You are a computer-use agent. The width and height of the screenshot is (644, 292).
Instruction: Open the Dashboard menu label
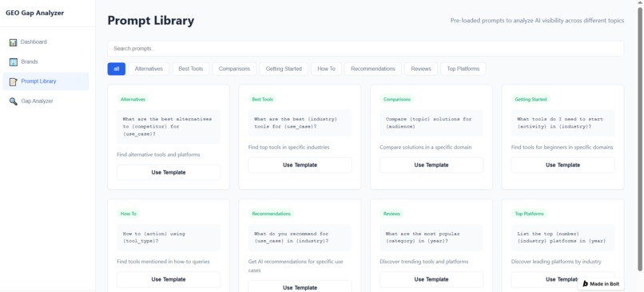(34, 41)
